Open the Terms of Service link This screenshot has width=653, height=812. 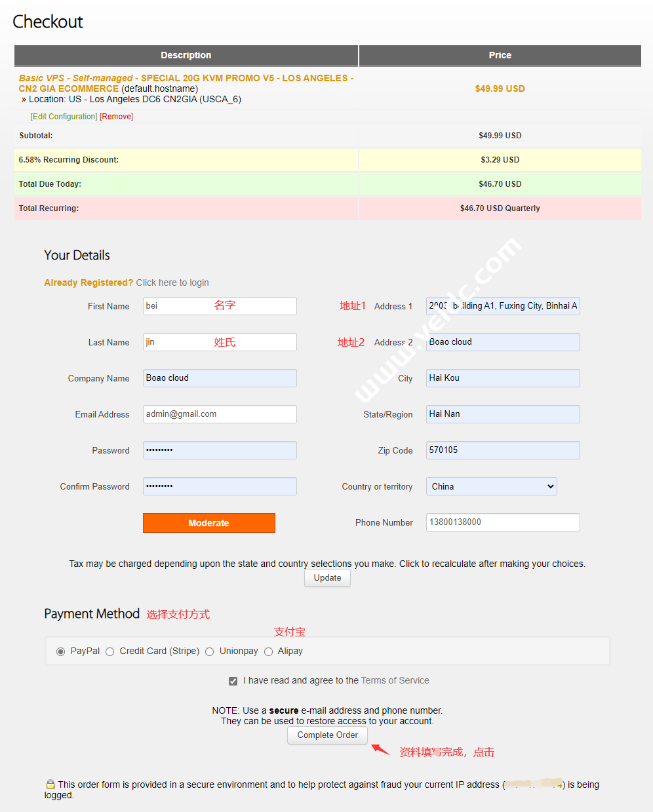coord(395,681)
